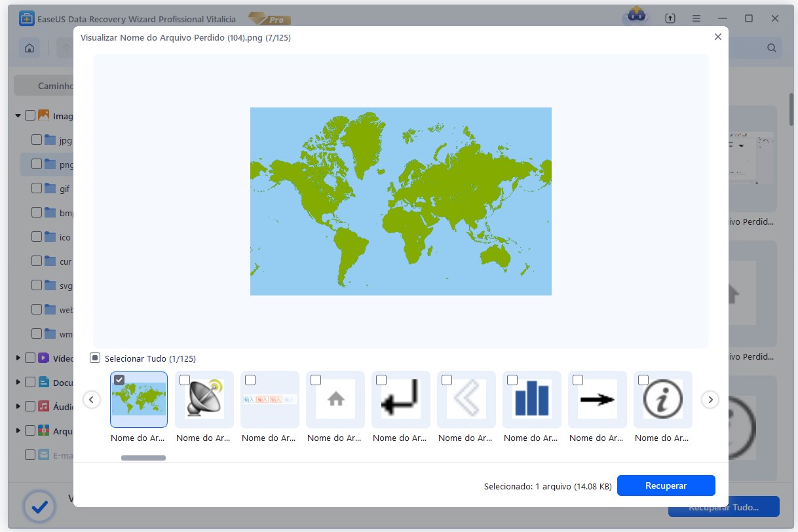Check the orange labels thumbnail checkbox
Viewport: 798px width, 532px height.
pyautogui.click(x=250, y=380)
